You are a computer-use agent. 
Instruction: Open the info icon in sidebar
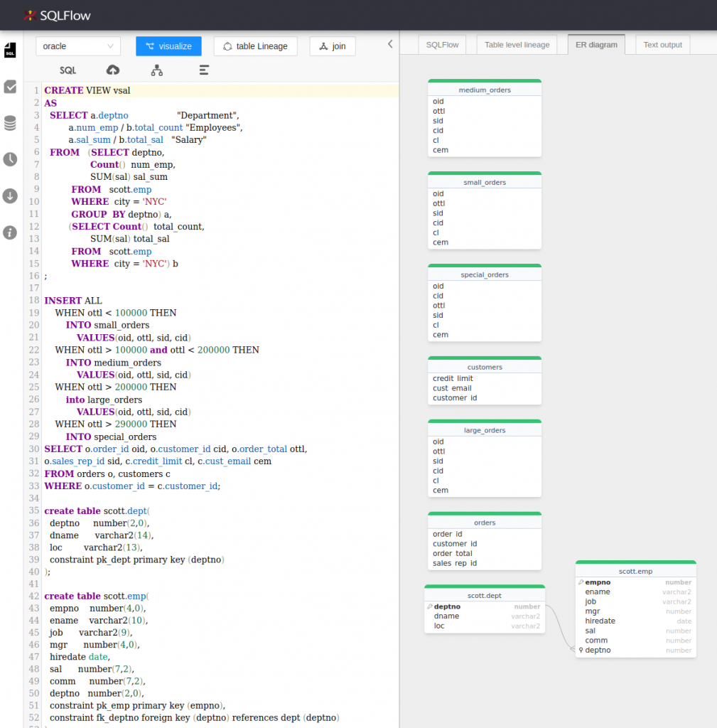10,232
